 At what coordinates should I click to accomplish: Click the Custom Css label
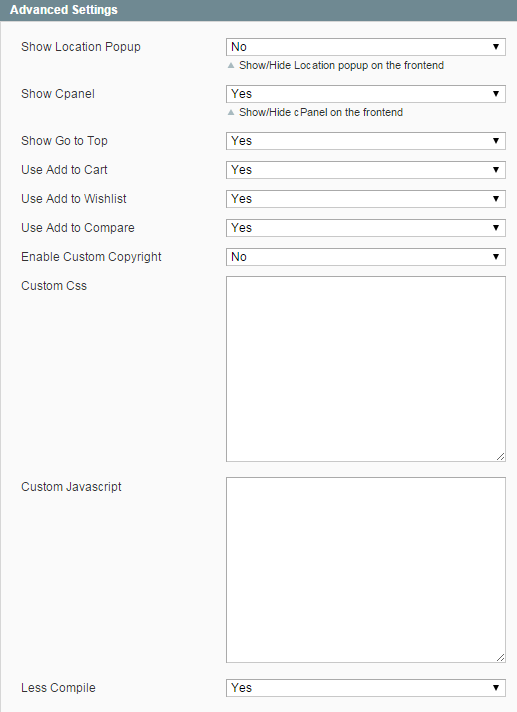[x=54, y=286]
